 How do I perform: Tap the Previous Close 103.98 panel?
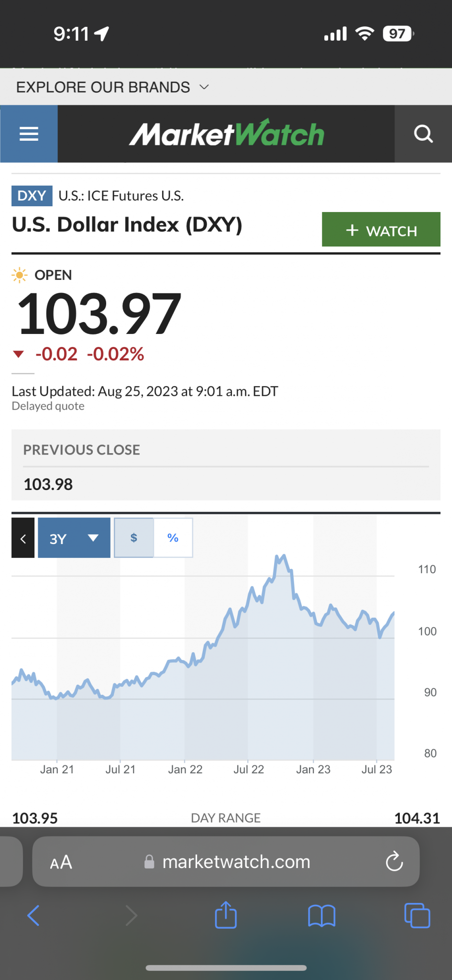point(226,465)
